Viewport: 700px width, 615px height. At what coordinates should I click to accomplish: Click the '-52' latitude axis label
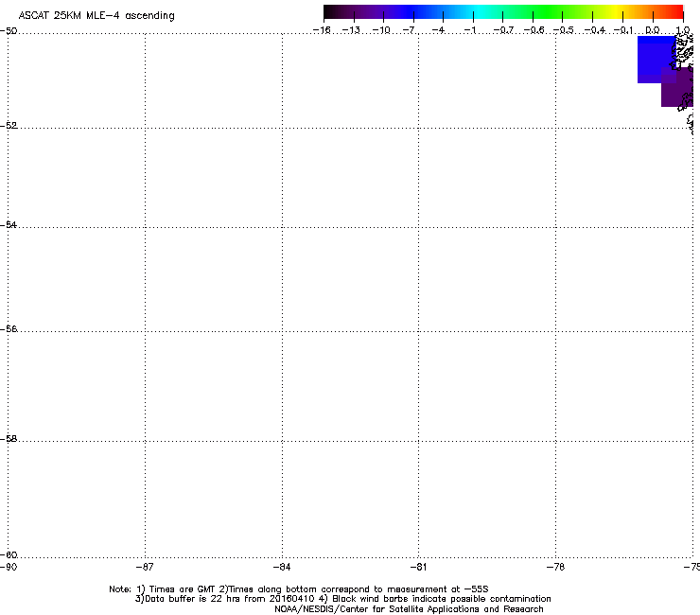(9, 126)
